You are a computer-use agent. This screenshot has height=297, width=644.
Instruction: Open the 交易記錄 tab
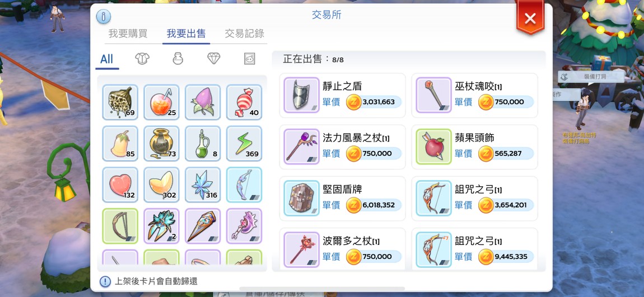[x=244, y=34]
